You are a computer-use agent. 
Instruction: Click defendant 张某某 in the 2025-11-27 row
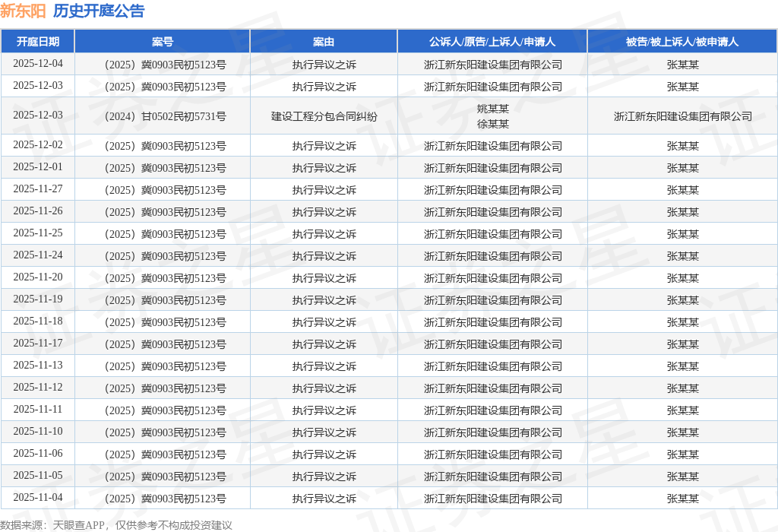click(683, 190)
